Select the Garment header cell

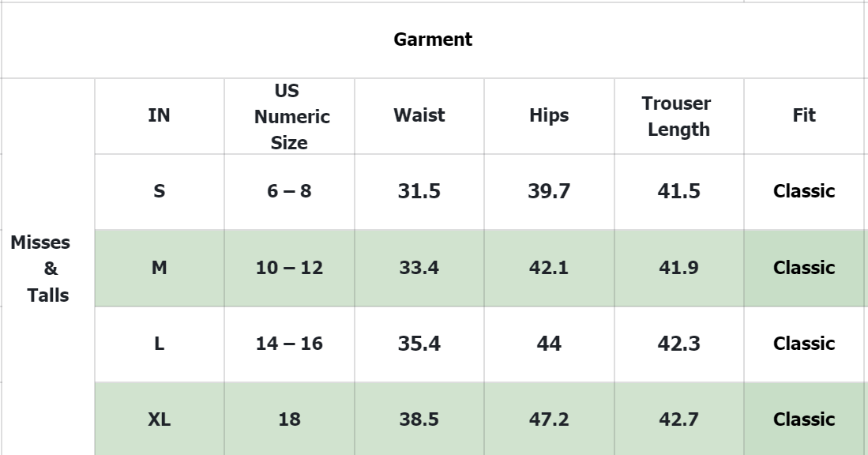pyautogui.click(x=433, y=39)
